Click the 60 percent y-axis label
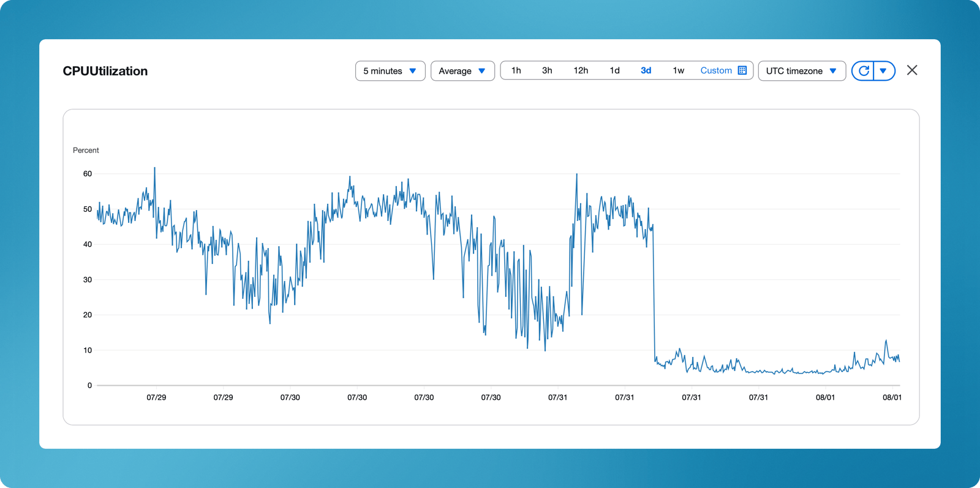This screenshot has width=980, height=488. pyautogui.click(x=88, y=174)
